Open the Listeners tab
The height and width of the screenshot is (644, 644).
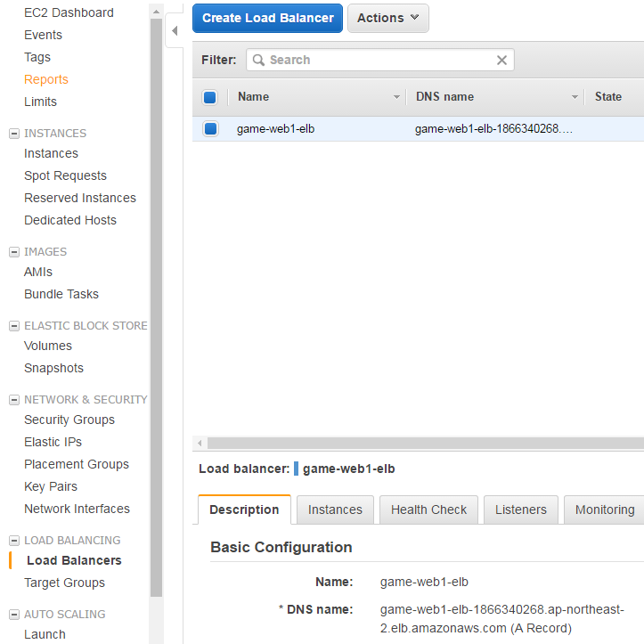pos(521,509)
